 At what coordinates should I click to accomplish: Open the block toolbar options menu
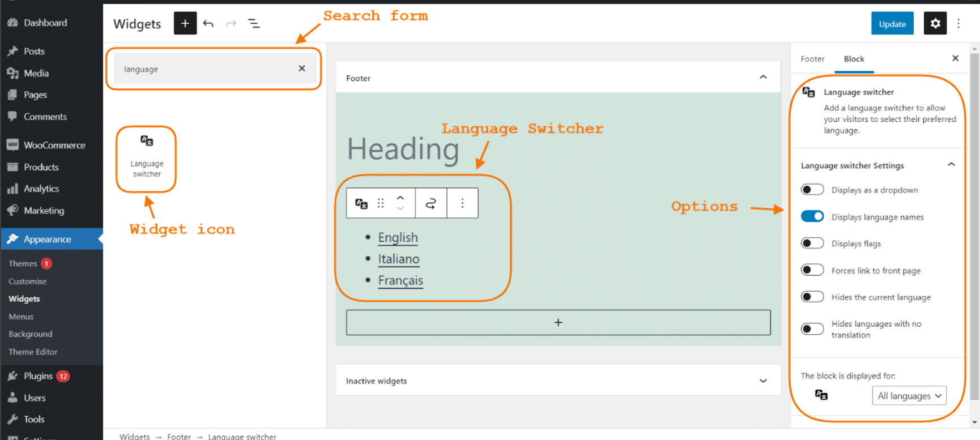click(462, 203)
